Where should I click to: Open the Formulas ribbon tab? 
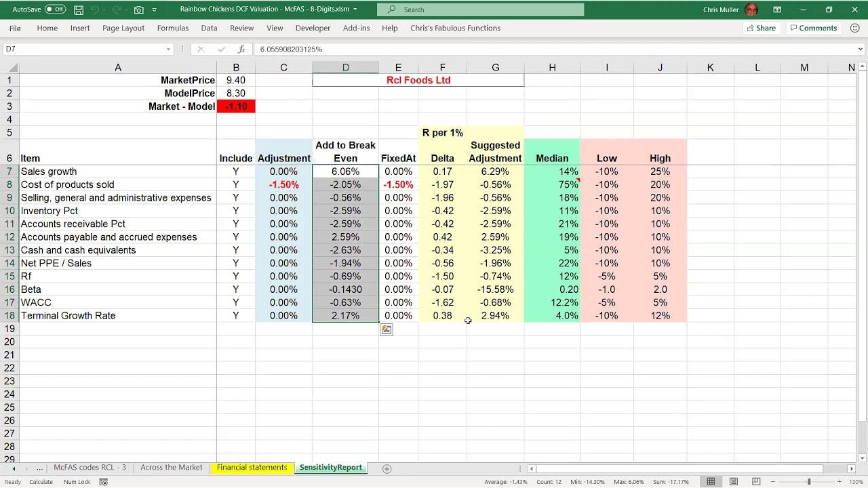point(173,28)
